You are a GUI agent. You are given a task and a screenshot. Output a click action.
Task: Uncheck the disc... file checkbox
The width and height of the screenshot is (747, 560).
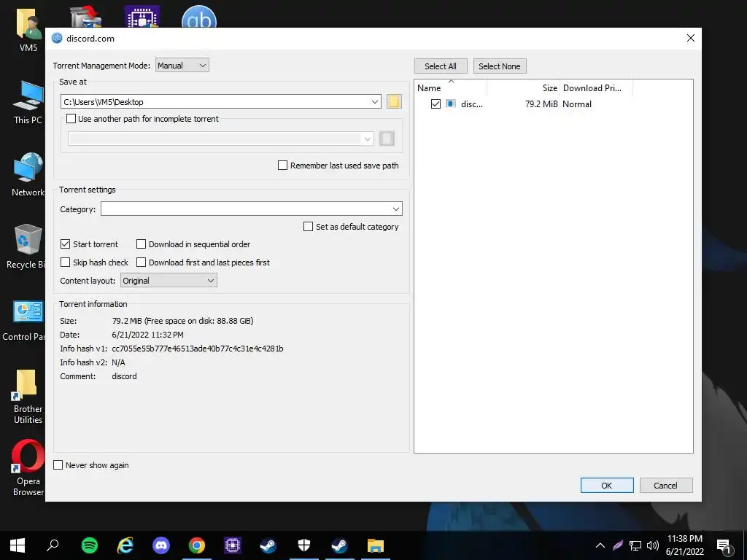point(436,104)
